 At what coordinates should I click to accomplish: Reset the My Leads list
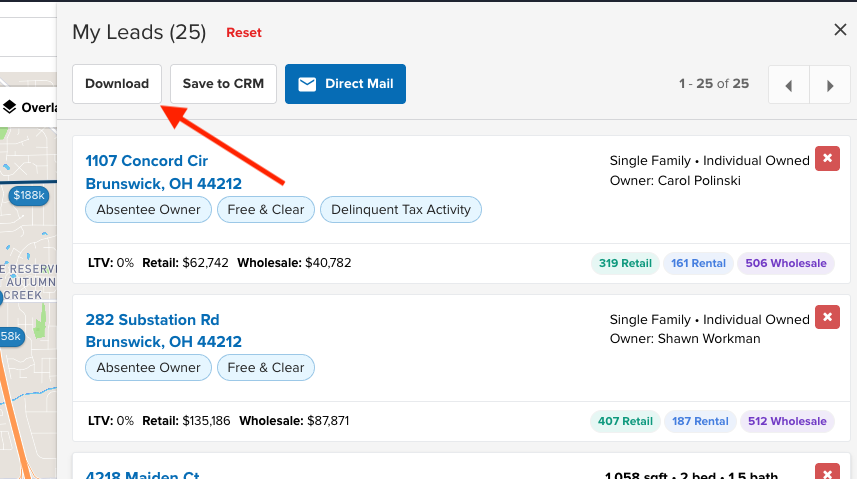coord(244,33)
